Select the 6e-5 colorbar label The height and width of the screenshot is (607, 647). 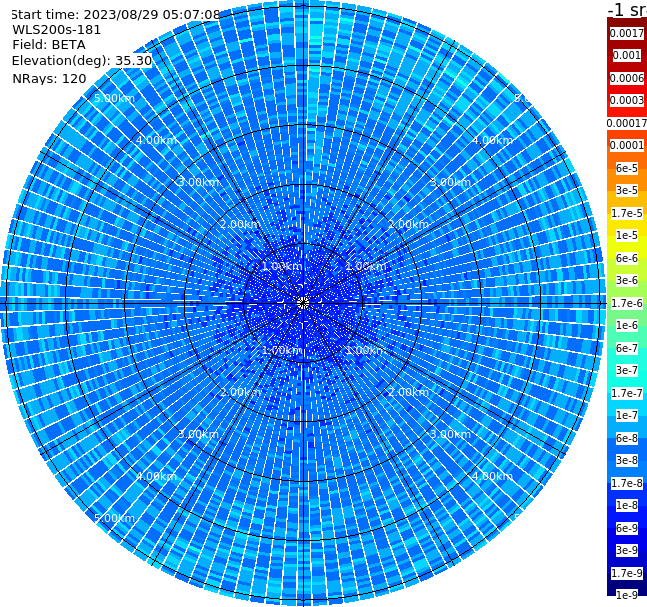pos(627,168)
